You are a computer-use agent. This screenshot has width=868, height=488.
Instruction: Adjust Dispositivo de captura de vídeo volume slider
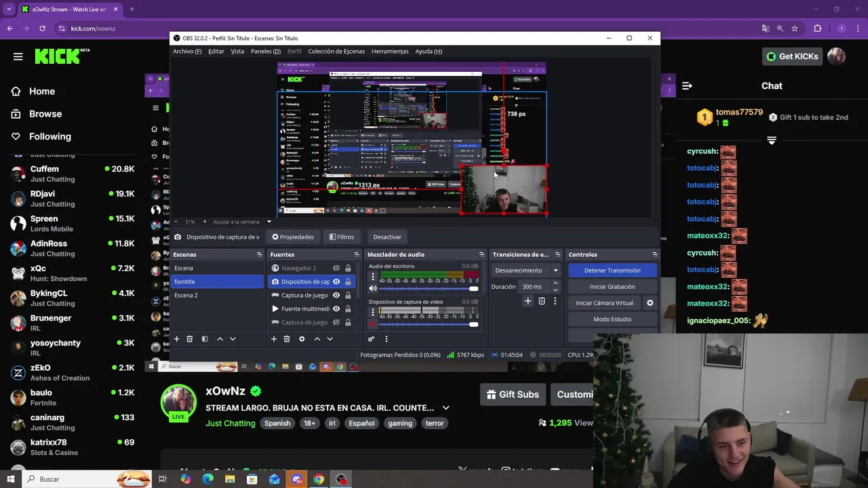427,324
